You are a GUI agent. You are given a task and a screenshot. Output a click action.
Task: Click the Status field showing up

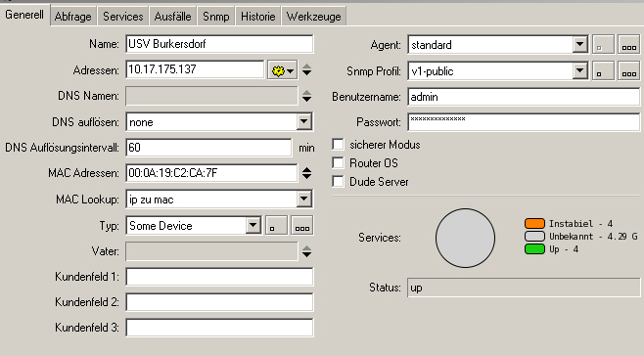[524, 288]
